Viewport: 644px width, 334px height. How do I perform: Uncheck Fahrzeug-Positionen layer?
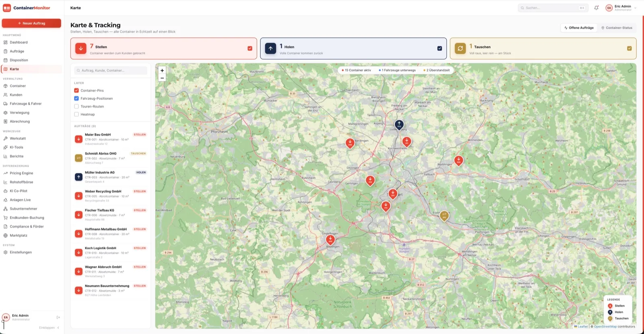point(76,98)
